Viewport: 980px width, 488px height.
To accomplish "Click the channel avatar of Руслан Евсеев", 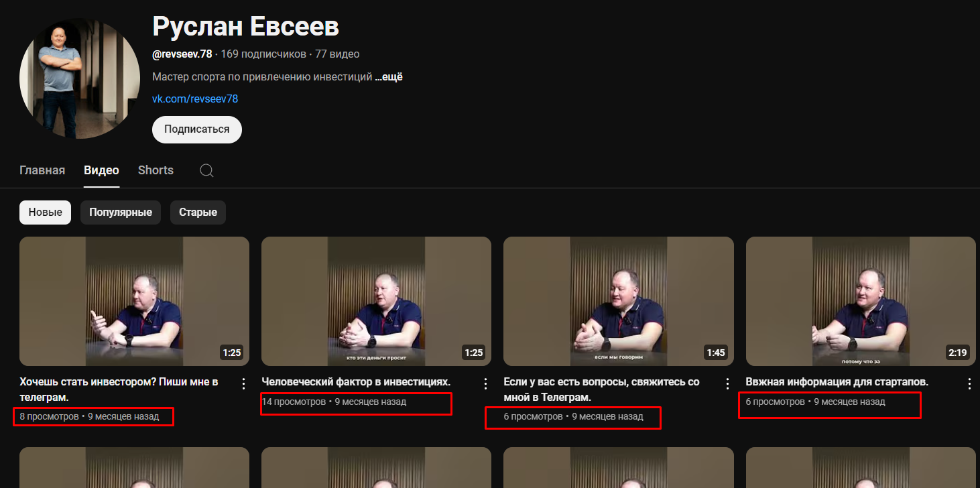I will click(x=80, y=78).
